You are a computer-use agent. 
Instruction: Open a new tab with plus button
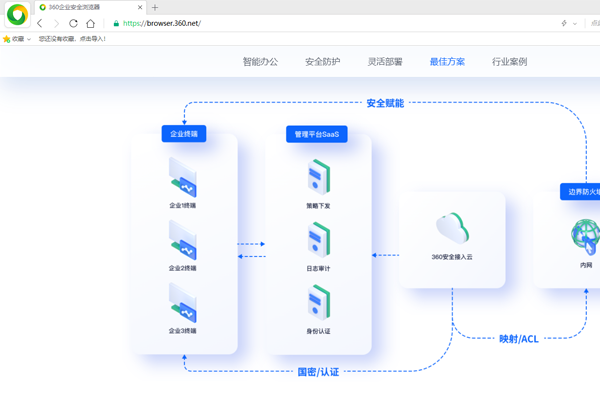(155, 7)
